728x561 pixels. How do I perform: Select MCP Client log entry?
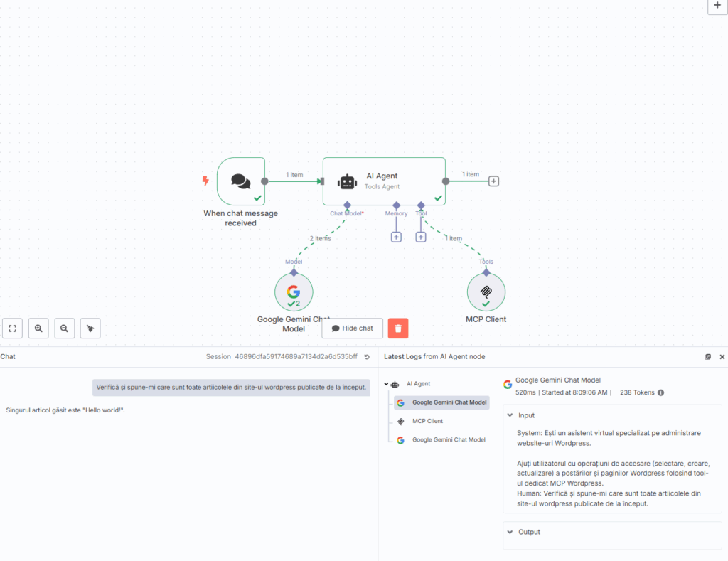point(427,421)
